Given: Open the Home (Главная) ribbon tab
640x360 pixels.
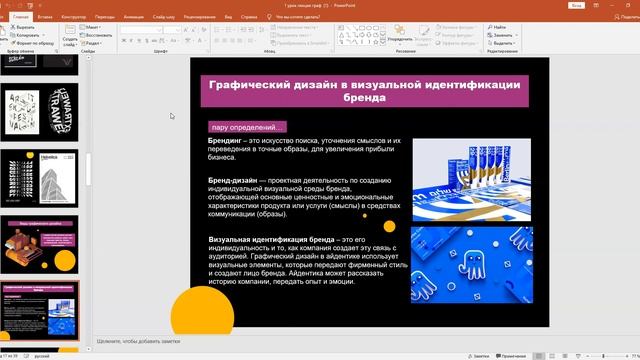Looking at the screenshot, I should click(21, 17).
